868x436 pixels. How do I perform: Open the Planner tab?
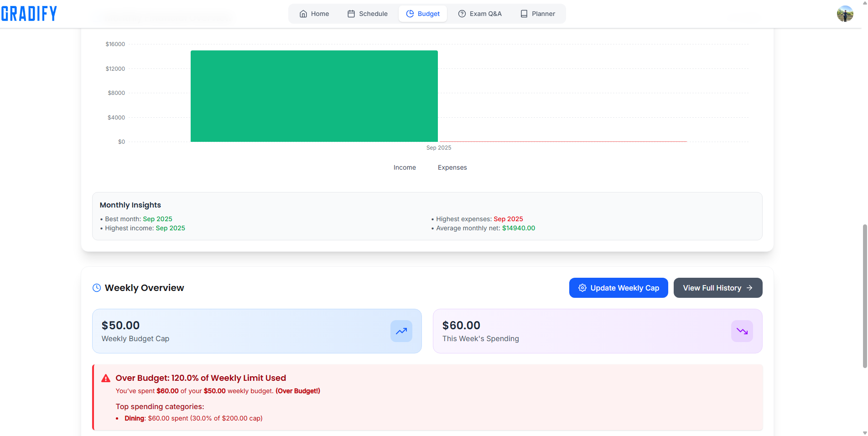pyautogui.click(x=538, y=14)
